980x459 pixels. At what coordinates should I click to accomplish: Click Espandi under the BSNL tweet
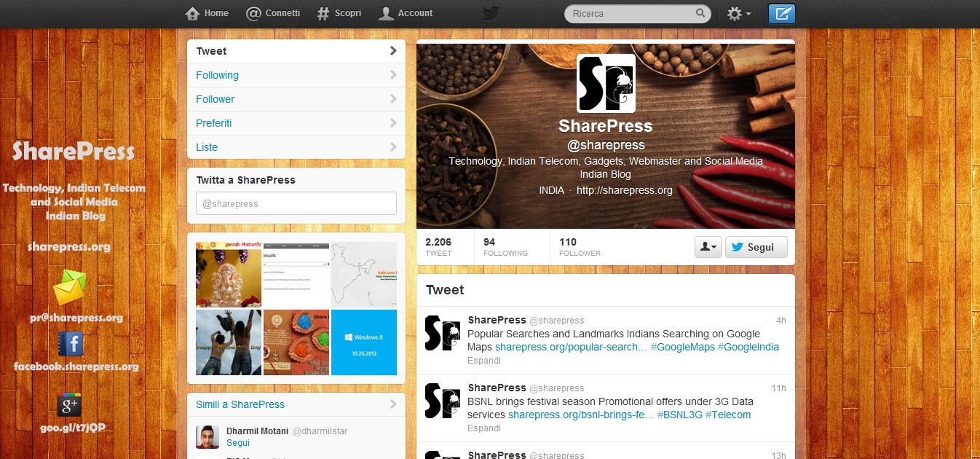484,428
